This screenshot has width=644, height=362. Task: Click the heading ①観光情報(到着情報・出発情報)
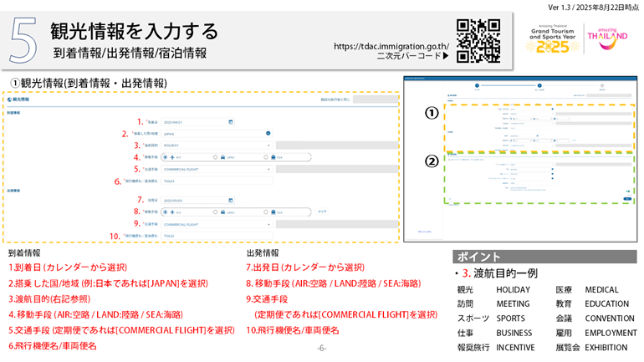(x=89, y=83)
